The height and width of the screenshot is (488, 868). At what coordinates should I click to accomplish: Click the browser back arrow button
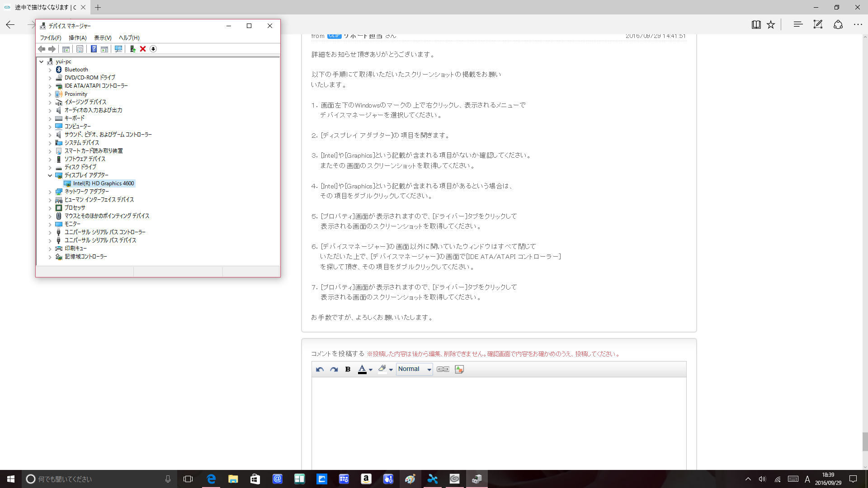coord(10,25)
